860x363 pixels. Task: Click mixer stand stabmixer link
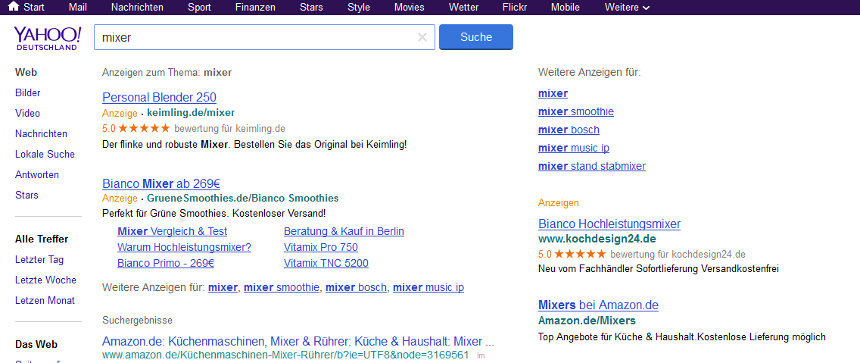tap(592, 166)
